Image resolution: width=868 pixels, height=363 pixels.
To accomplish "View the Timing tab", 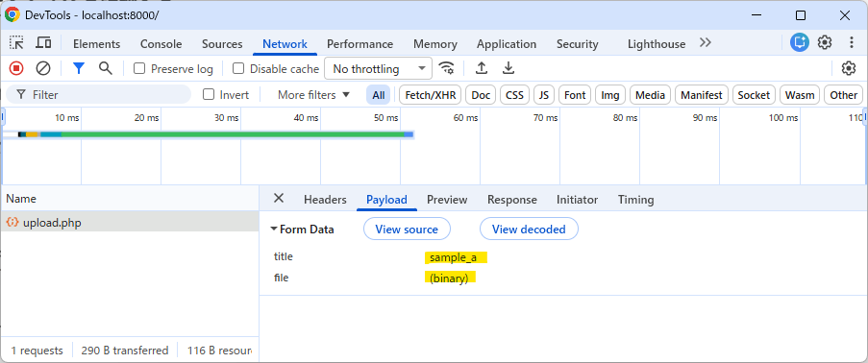I will coord(635,199).
